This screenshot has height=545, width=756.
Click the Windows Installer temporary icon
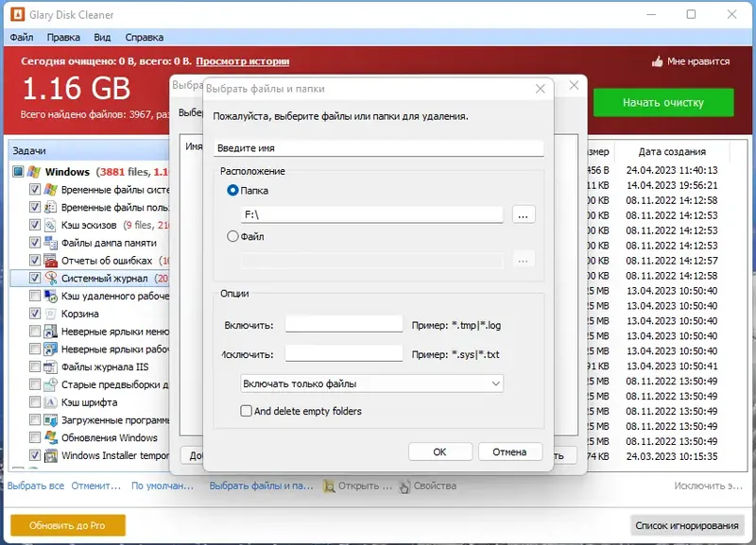(x=51, y=455)
